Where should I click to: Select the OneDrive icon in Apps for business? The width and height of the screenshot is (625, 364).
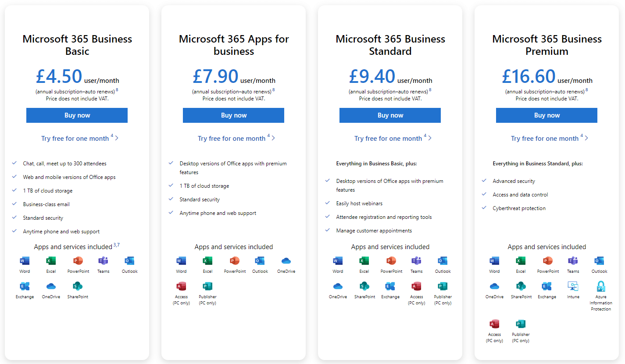point(286,261)
